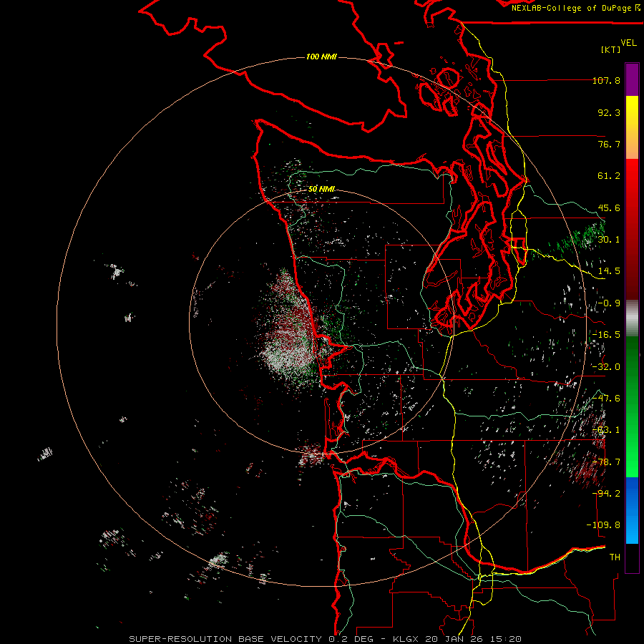This screenshot has height=644, width=644.
Task: Pick the blue segment of the velocity color bar
Action: pyautogui.click(x=632, y=510)
